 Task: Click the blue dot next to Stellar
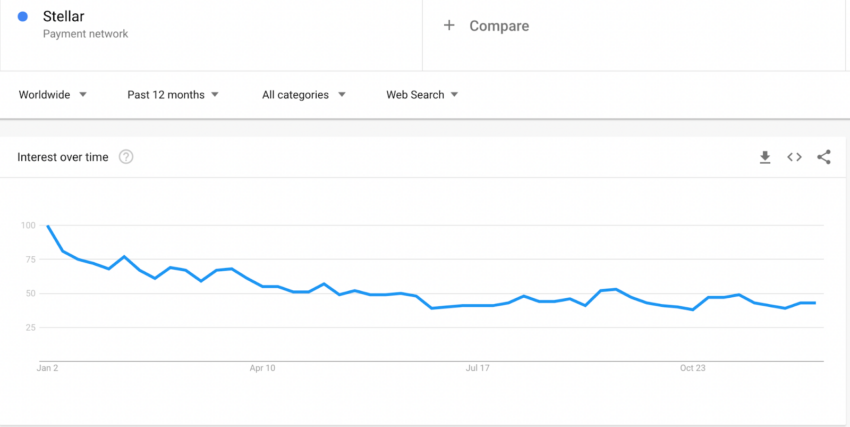click(x=23, y=17)
